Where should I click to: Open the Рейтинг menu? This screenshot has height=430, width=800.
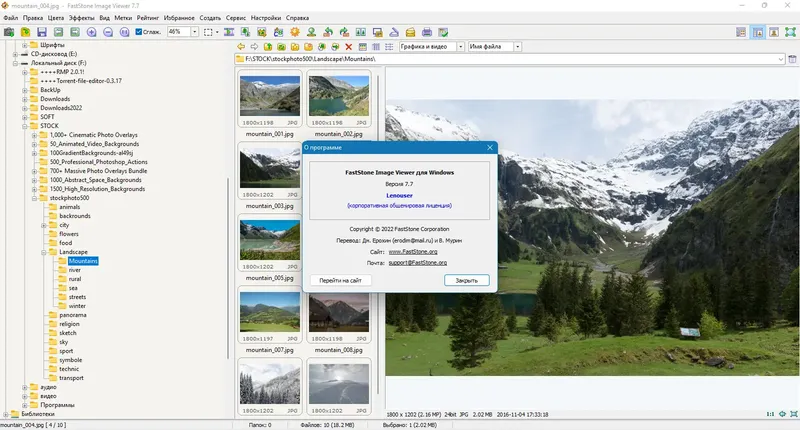click(147, 18)
